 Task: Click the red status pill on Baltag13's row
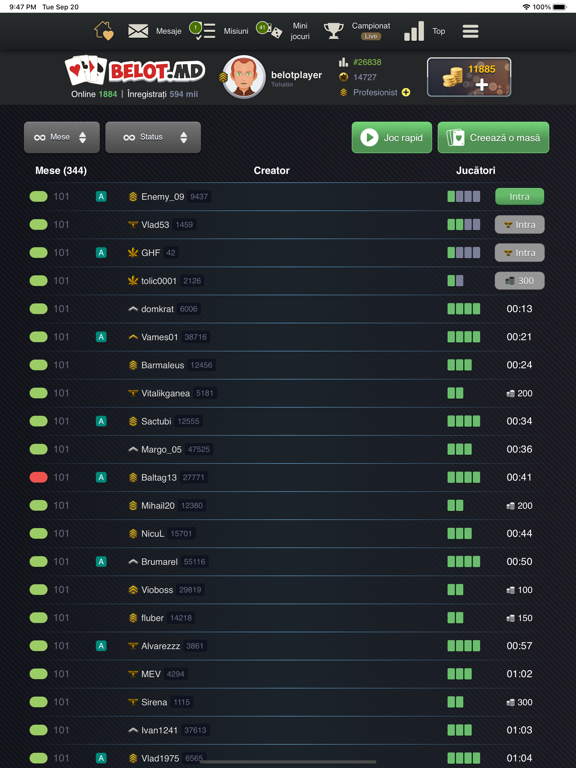pos(39,477)
